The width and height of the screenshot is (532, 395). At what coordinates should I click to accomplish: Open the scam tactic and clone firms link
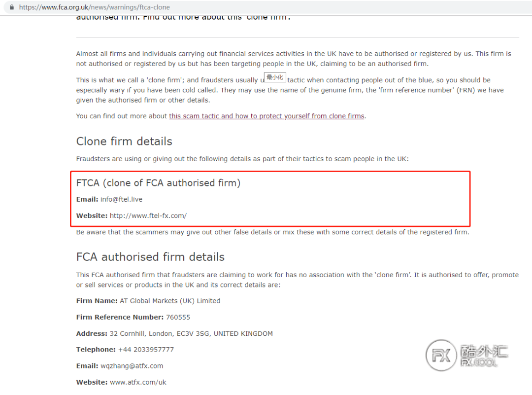(x=266, y=116)
